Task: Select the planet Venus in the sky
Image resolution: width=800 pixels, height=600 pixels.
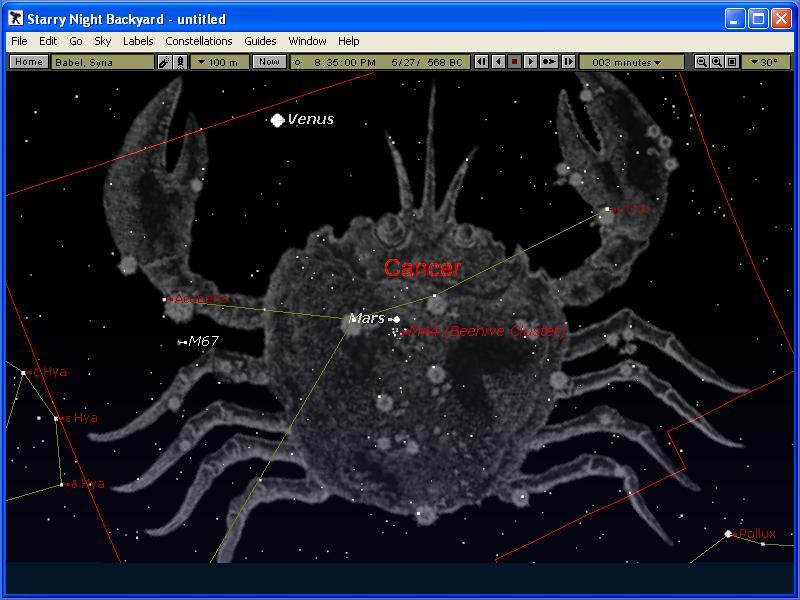Action: (277, 120)
